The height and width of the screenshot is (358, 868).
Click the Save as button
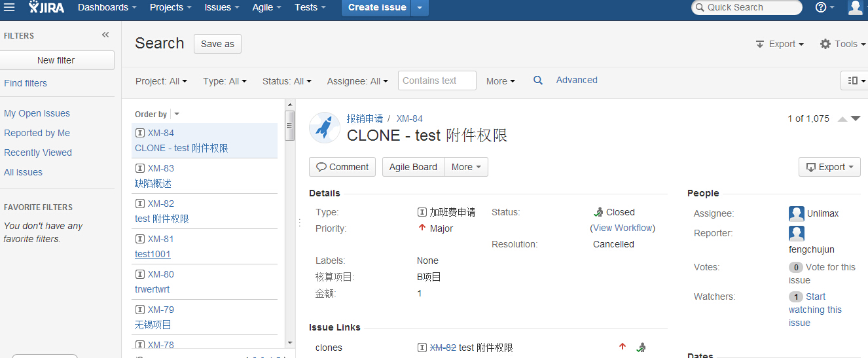pyautogui.click(x=217, y=44)
